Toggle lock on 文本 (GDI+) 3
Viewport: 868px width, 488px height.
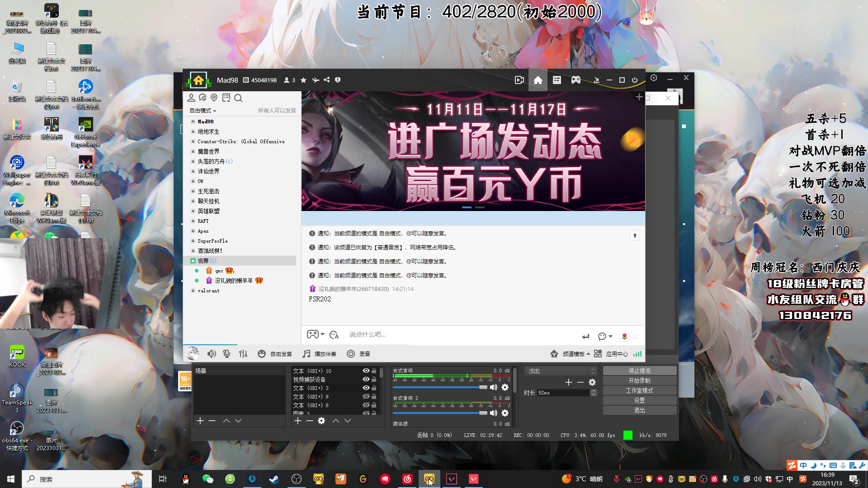(x=374, y=388)
